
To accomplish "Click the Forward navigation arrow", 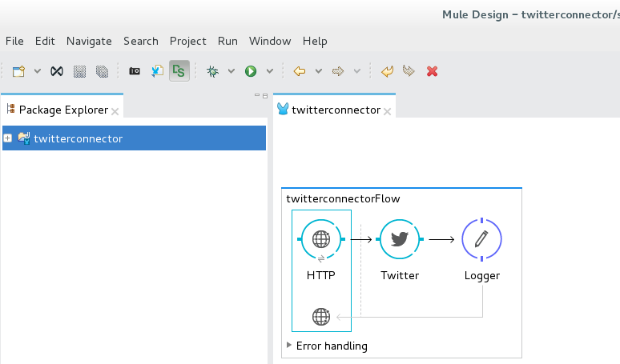I will pyautogui.click(x=338, y=71).
